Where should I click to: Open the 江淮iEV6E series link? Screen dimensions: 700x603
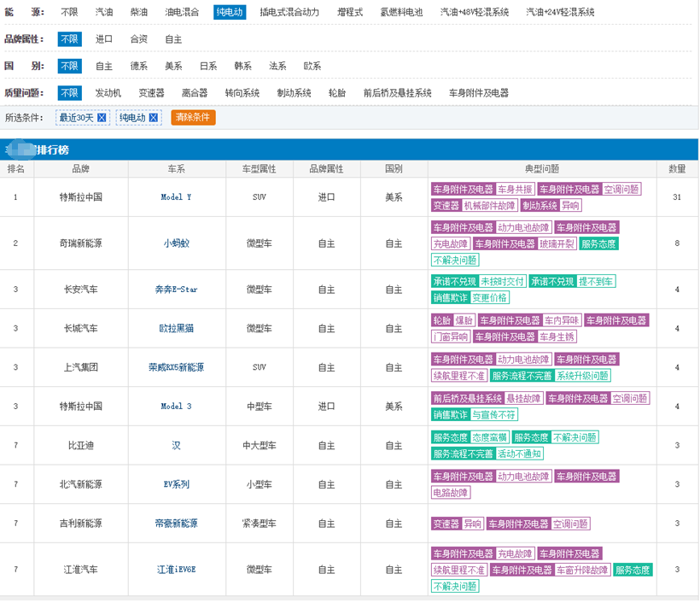pyautogui.click(x=177, y=570)
